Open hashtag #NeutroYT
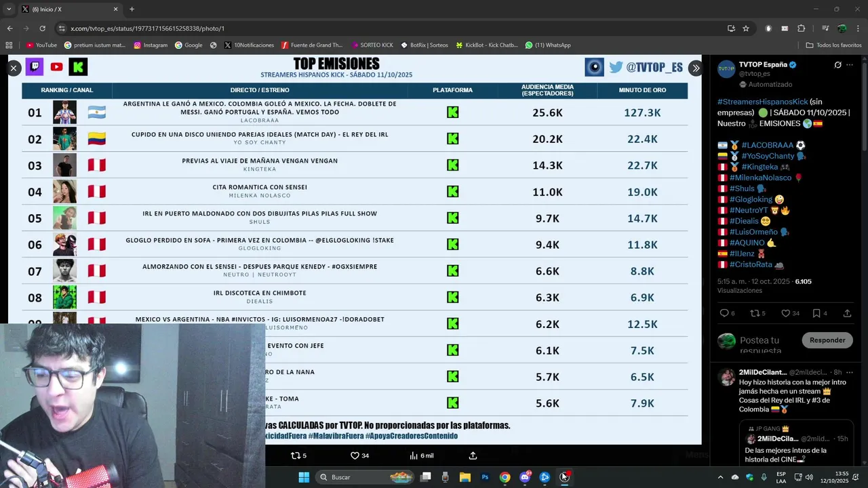 pyautogui.click(x=749, y=210)
